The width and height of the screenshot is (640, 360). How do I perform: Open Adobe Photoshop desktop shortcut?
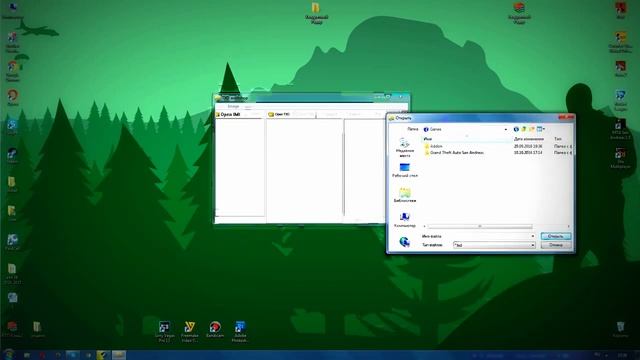pyautogui.click(x=240, y=331)
